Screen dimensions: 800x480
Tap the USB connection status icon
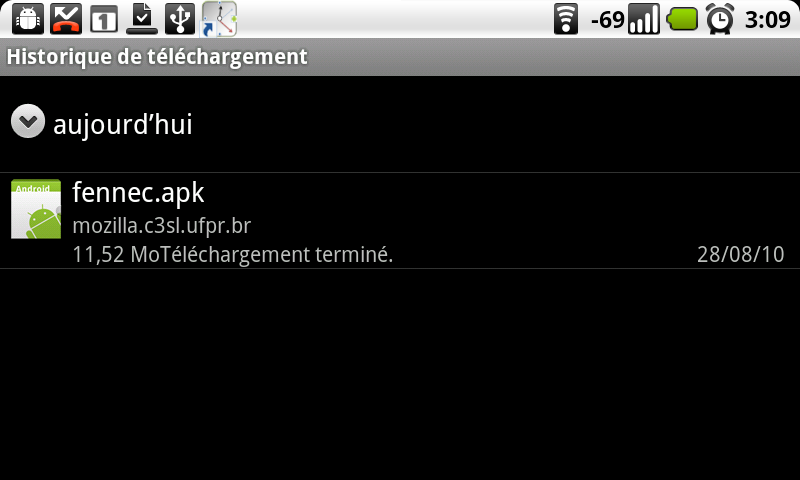180,19
